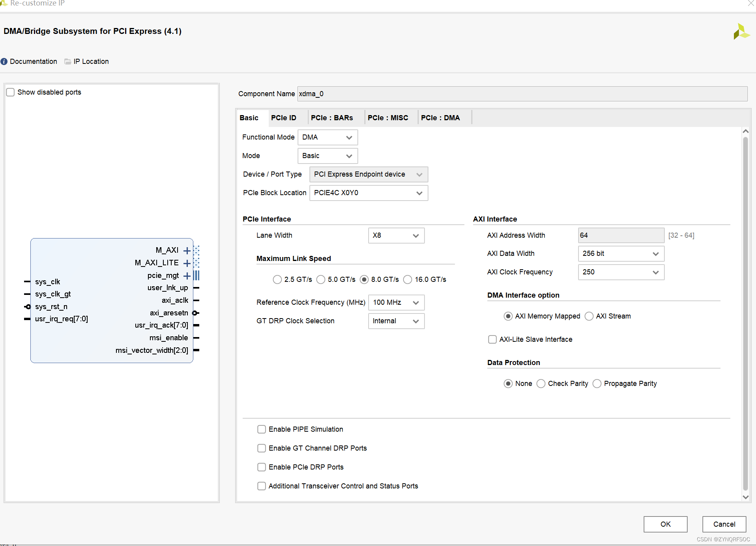Enable the Show disabled ports checkbox

point(10,92)
